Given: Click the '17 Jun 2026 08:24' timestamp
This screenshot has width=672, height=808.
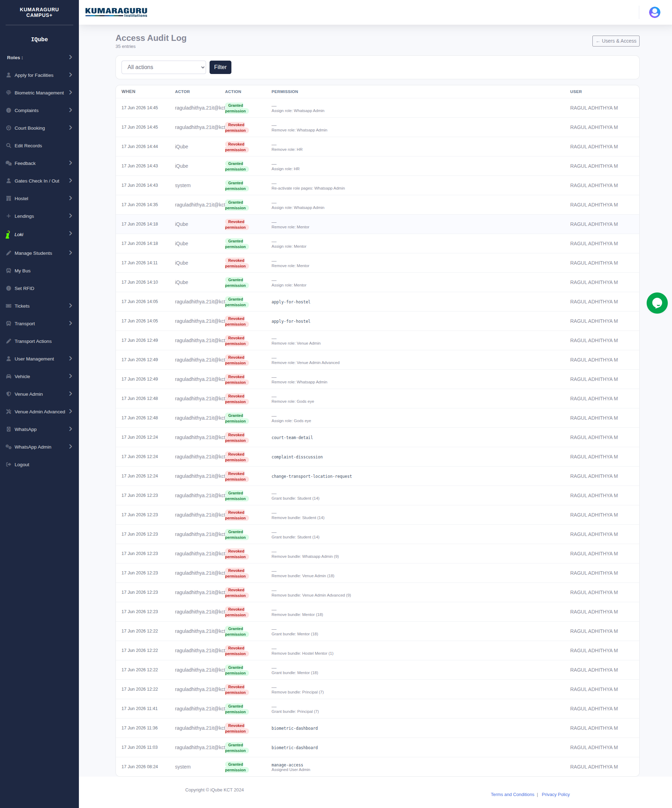Looking at the screenshot, I should [x=139, y=767].
